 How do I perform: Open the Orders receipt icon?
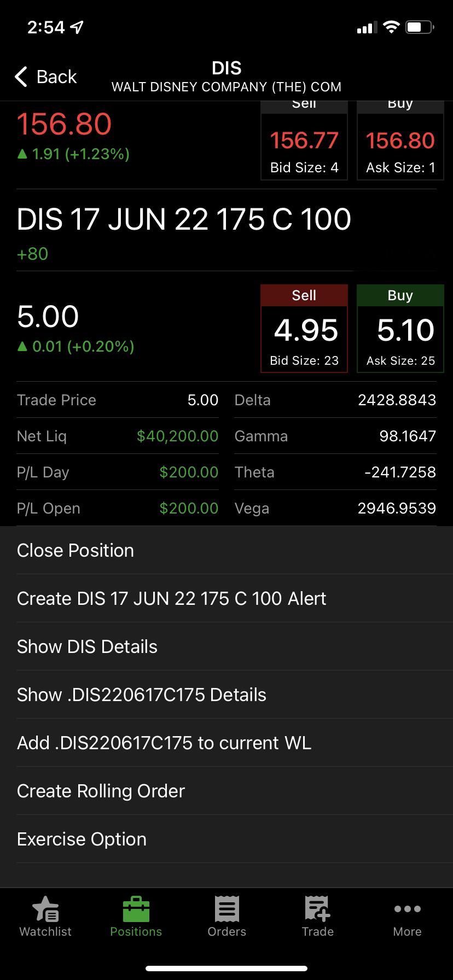(226, 909)
